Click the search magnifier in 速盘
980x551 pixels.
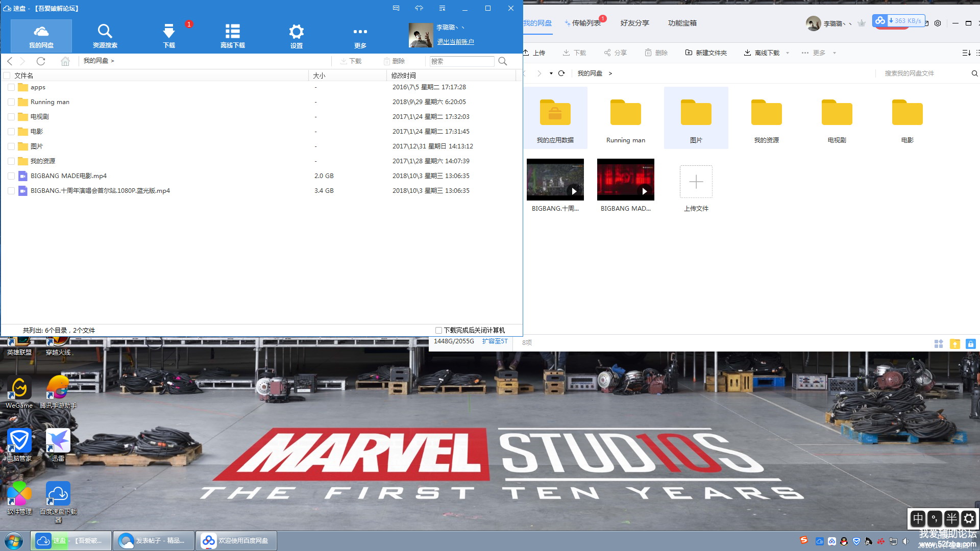503,61
